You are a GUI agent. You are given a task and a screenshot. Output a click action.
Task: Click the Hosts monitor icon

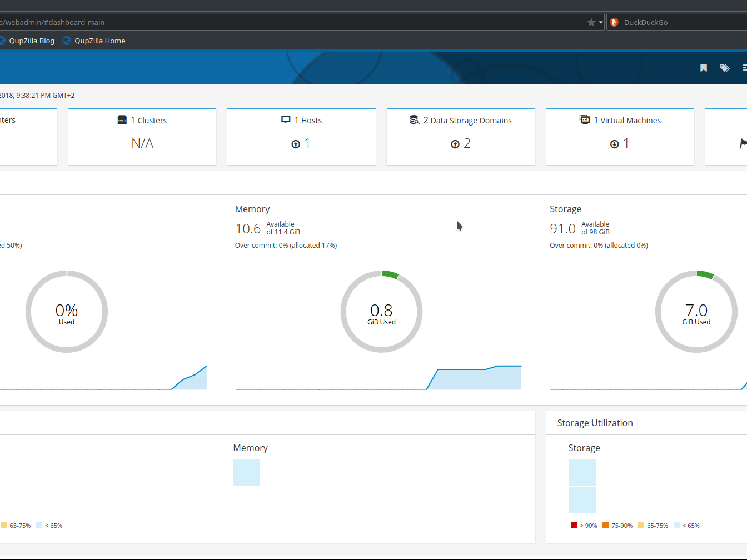pos(286,120)
